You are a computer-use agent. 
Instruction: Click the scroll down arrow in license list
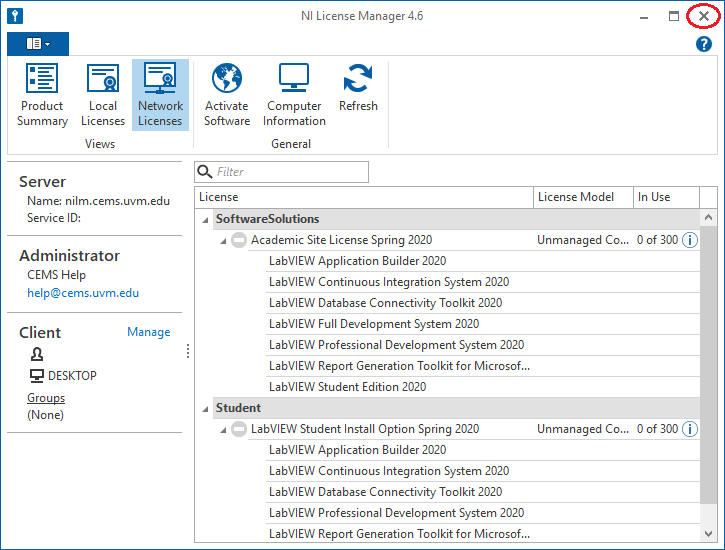pyautogui.click(x=708, y=534)
